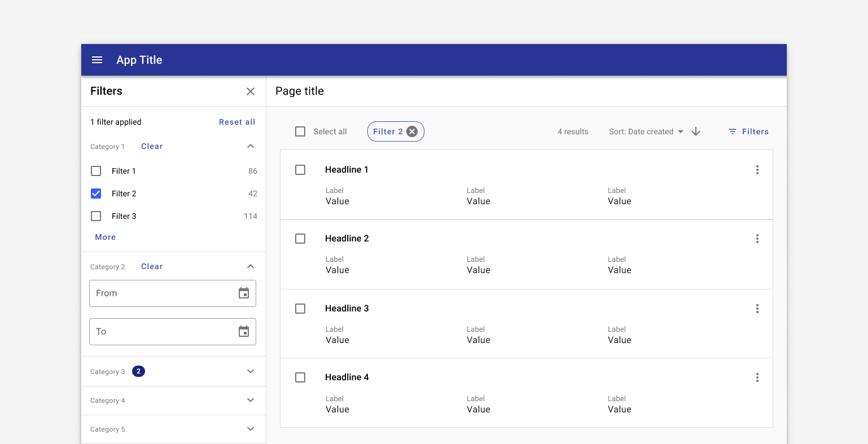Clear Category 2 date filters

pos(152,266)
